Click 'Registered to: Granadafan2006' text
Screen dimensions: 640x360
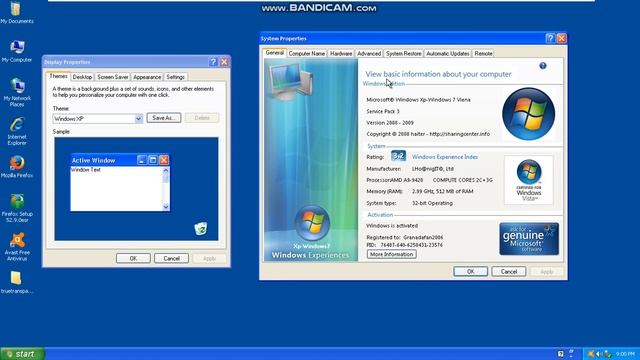(x=404, y=237)
